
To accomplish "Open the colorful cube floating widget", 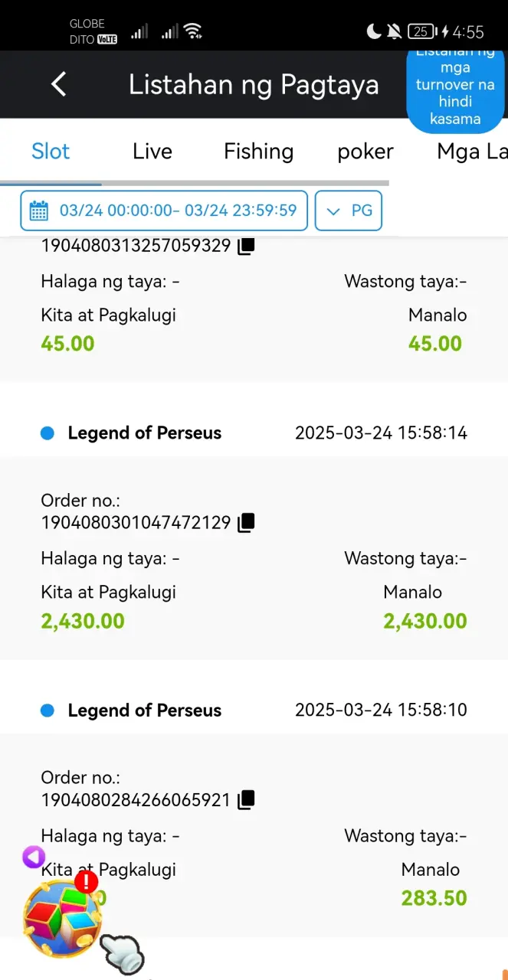I will point(62,919).
